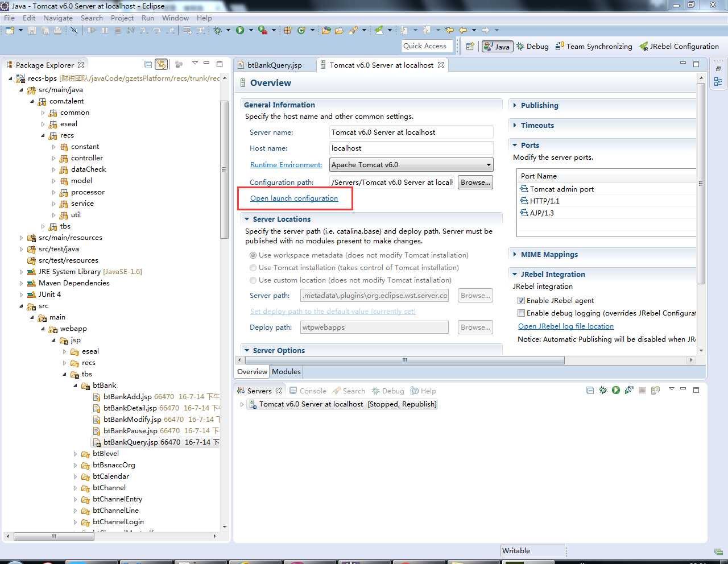Select Use workspace metadata radio option

[253, 255]
